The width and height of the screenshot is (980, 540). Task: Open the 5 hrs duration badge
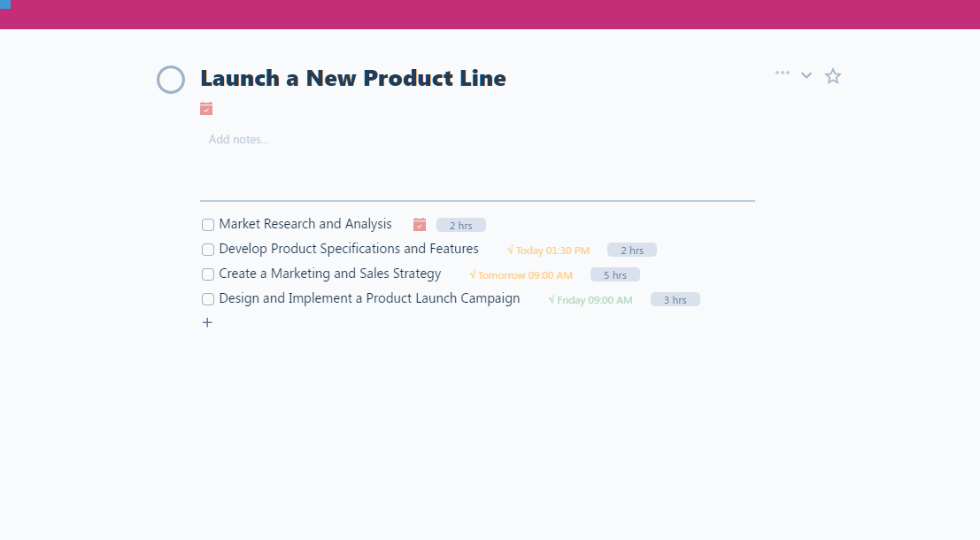point(614,275)
